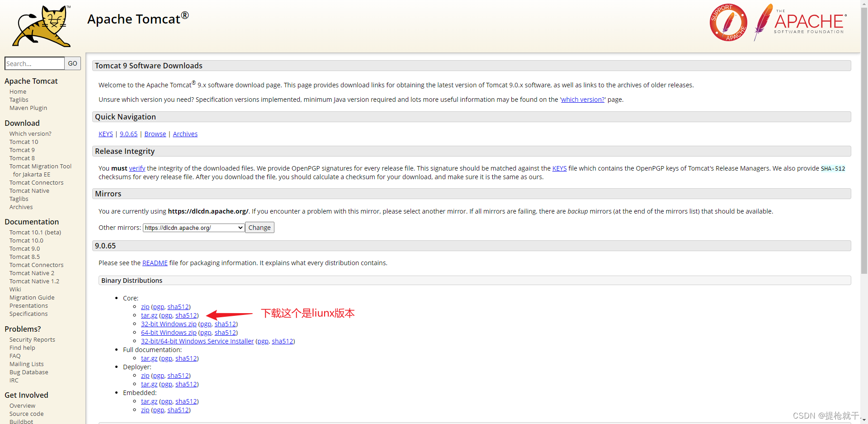Open the FAQ link
Viewport: 868px width, 424px height.
point(15,356)
